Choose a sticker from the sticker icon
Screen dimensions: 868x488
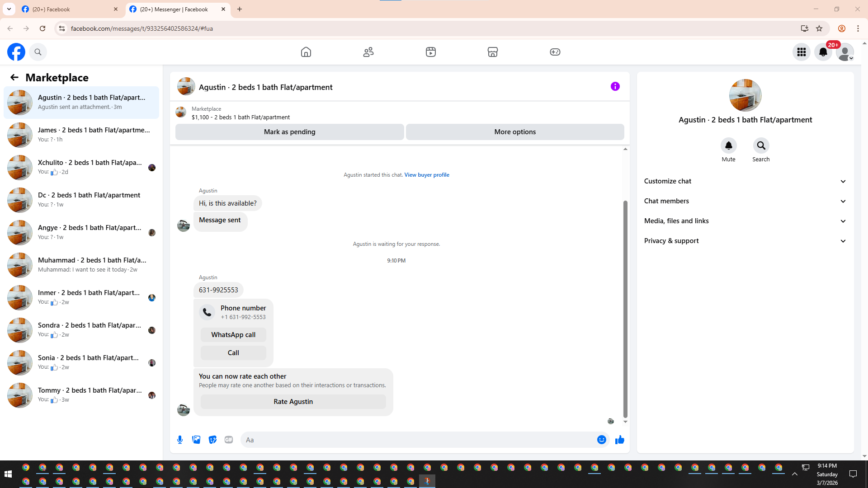[x=212, y=440]
